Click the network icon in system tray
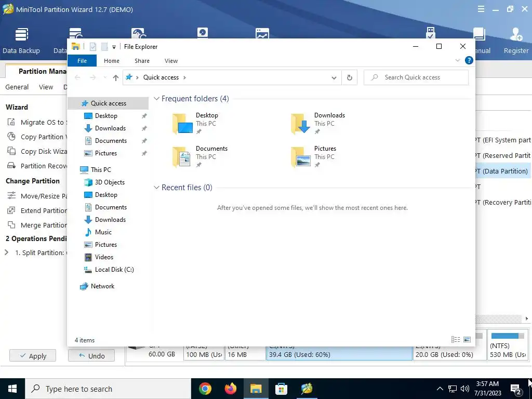Screen dimensions: 532x399 453,389
